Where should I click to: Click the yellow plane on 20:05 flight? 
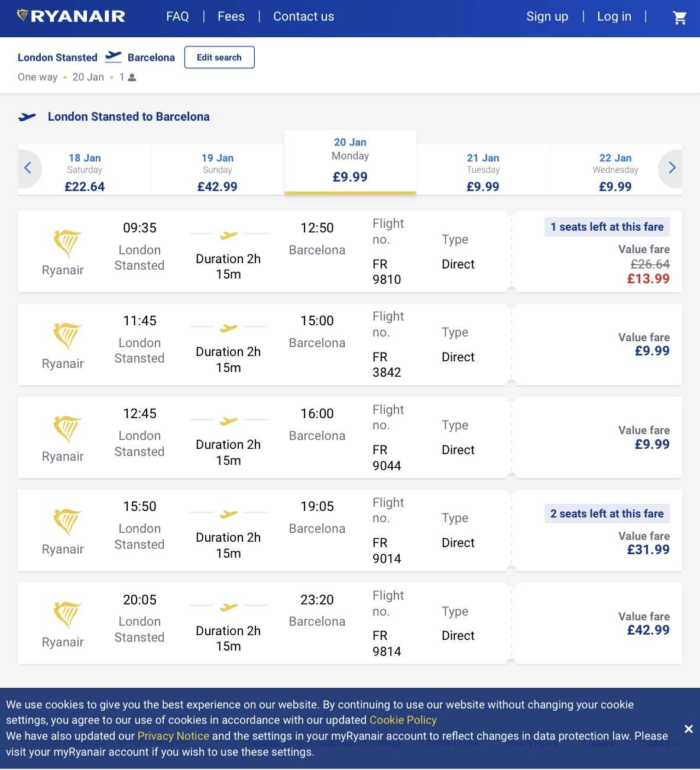pos(228,607)
